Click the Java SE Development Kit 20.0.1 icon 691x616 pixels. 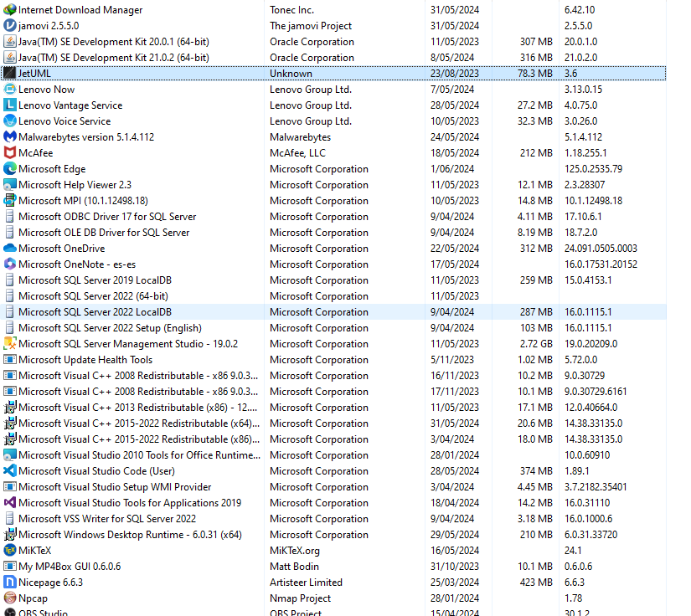pos(10,41)
